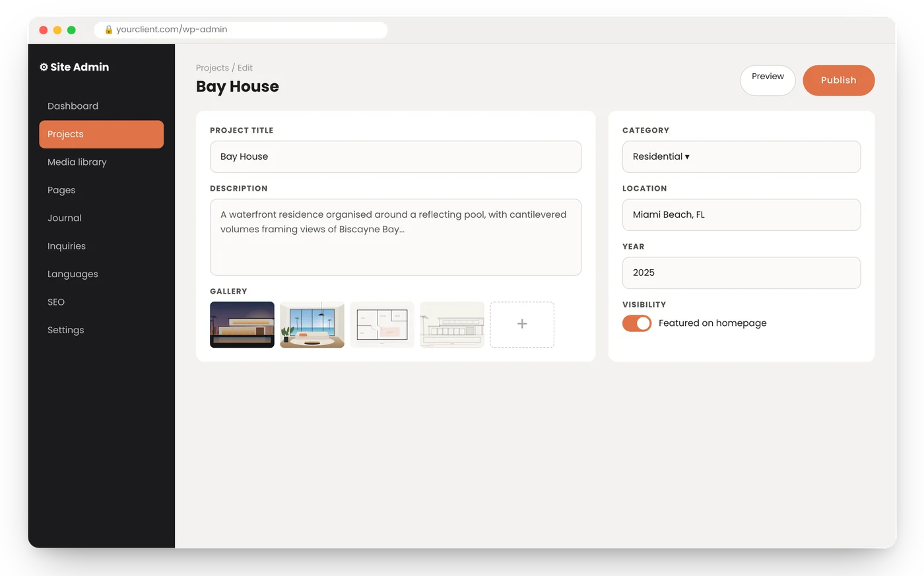Open Settings in the sidebar
This screenshot has width=924, height=576.
tap(102, 330)
